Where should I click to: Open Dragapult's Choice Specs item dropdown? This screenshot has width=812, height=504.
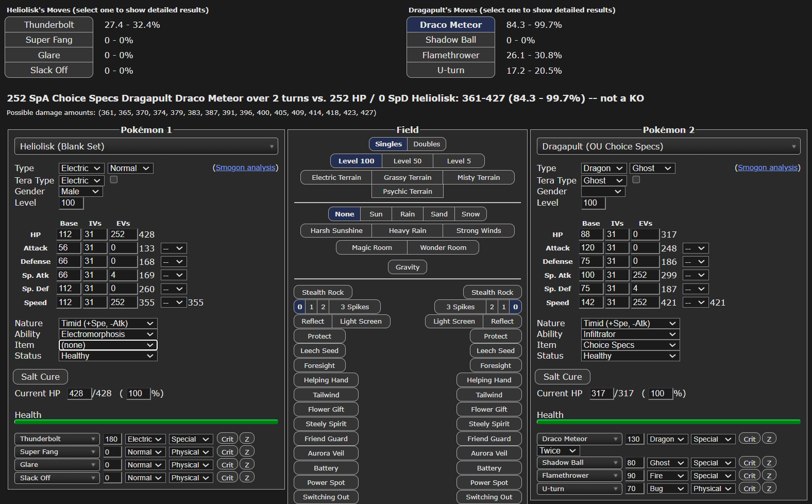pos(630,345)
